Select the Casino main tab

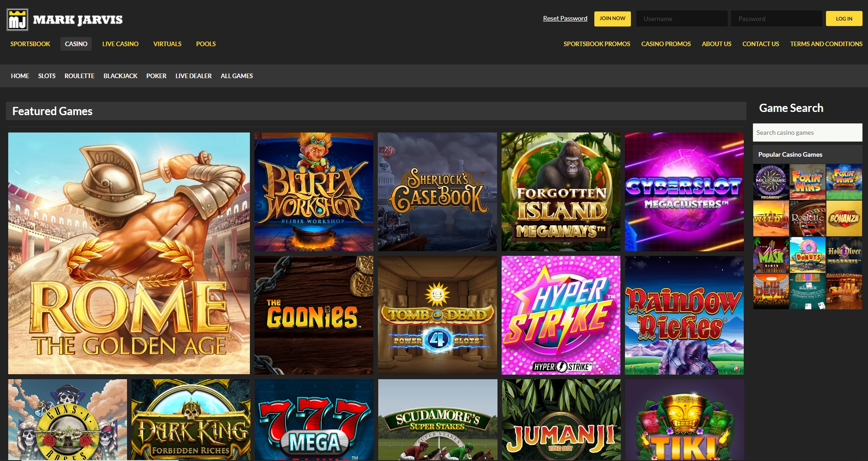pos(76,44)
